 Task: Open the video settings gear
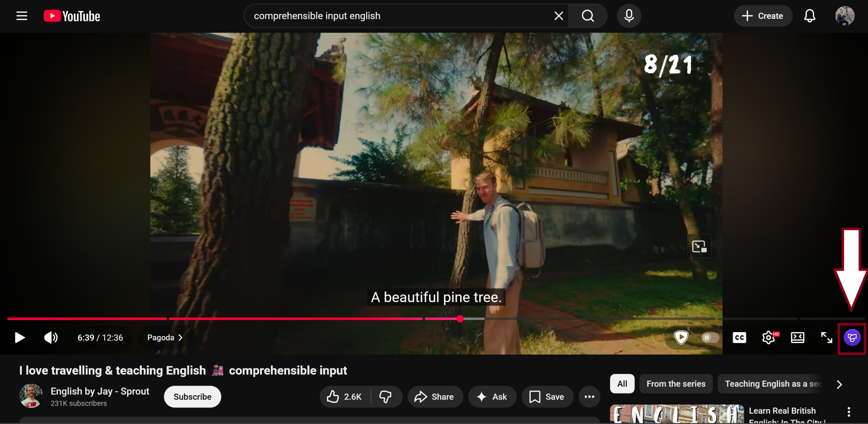click(x=769, y=338)
